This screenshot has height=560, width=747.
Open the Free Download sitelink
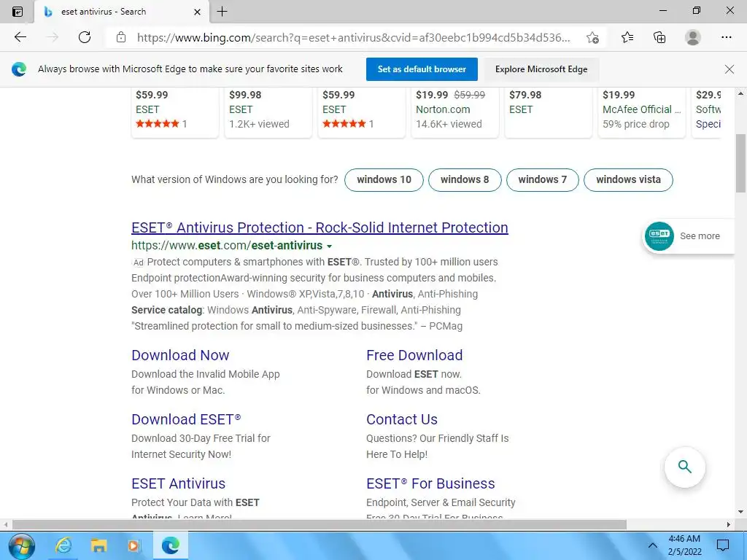[x=414, y=355]
